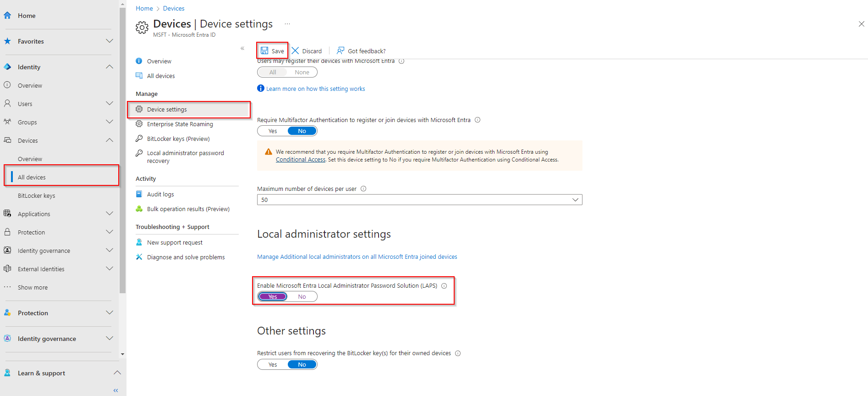
Task: Click the Home icon in the left navigation
Action: tap(7, 15)
